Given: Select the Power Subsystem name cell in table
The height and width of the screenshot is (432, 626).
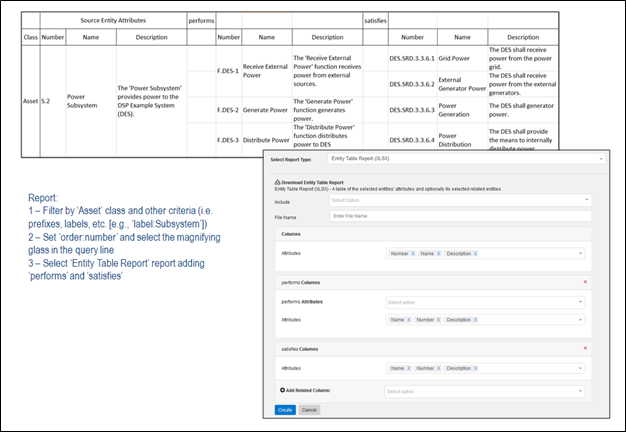Looking at the screenshot, I should coord(84,100).
